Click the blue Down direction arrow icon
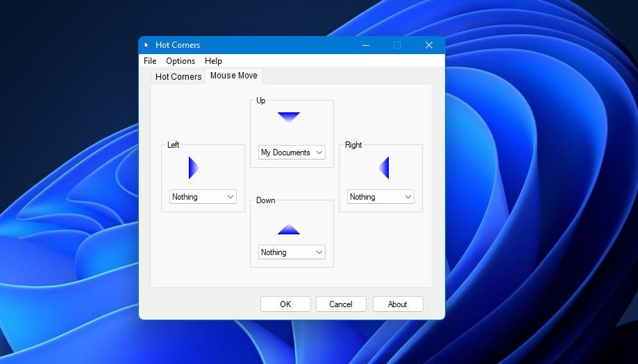 [x=289, y=229]
